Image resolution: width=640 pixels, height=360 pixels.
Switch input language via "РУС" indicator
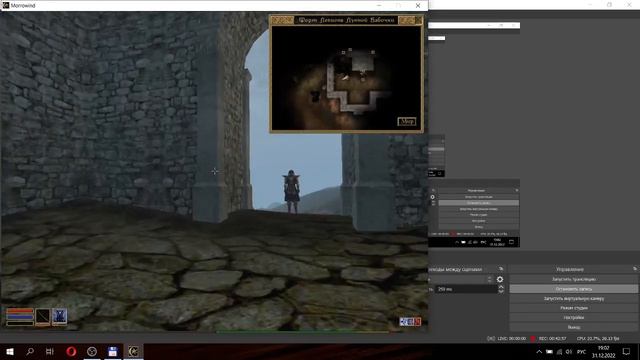(581, 351)
